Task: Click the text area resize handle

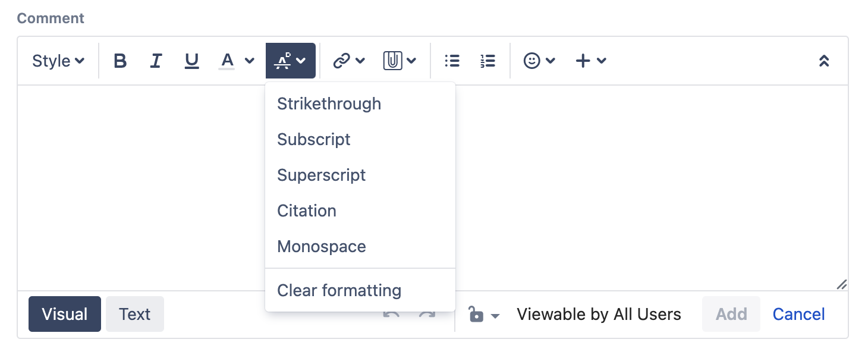Action: pos(841,284)
